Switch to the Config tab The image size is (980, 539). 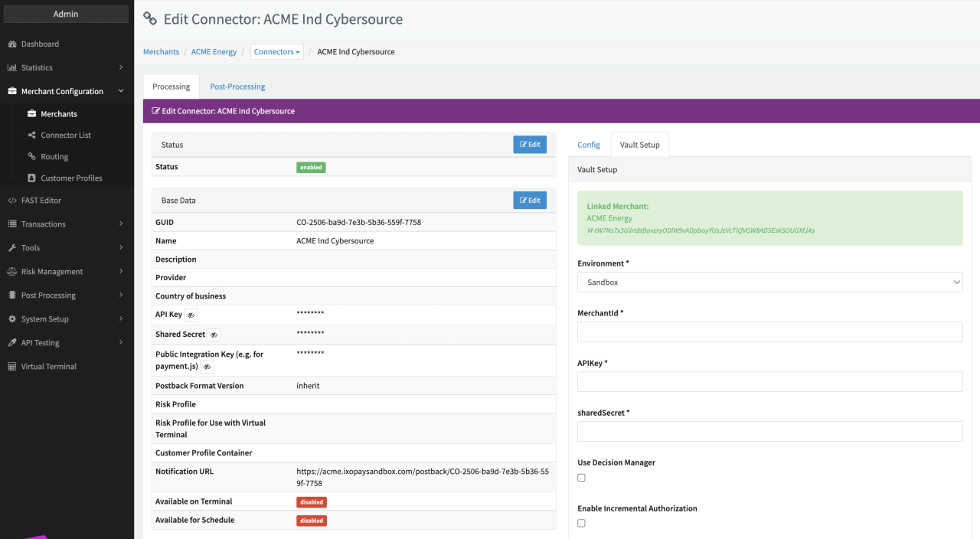pyautogui.click(x=589, y=145)
